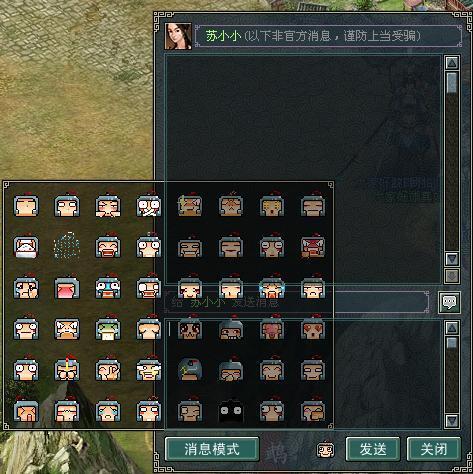473x474 pixels.
Task: Click chat log scroll-down arrow
Action: [452, 259]
